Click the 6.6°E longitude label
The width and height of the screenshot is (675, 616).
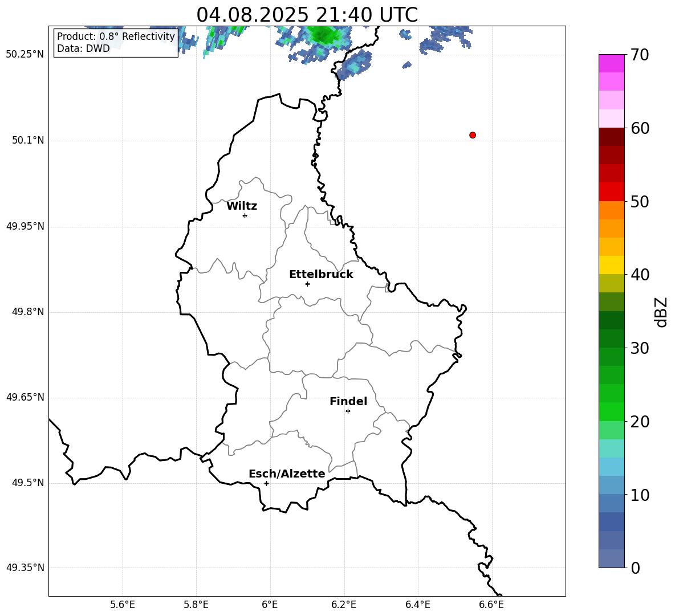(x=491, y=605)
